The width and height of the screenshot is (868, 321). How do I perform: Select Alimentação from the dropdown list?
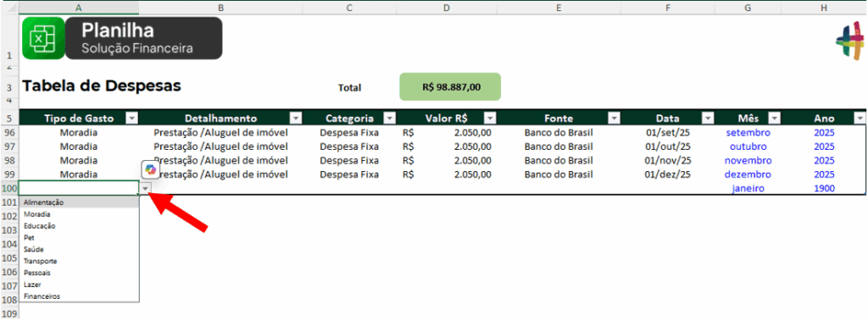click(x=79, y=202)
